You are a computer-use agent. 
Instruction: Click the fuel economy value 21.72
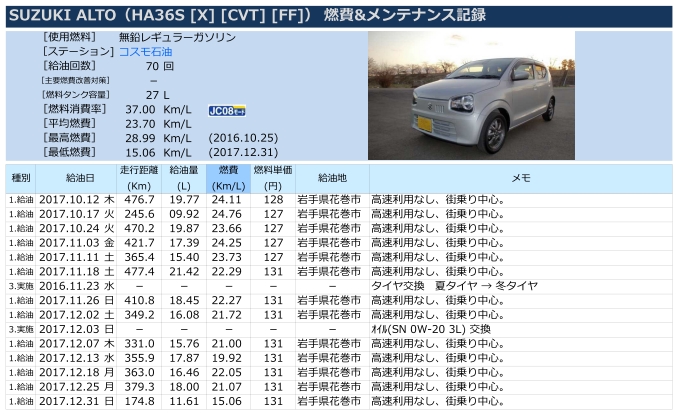click(226, 315)
